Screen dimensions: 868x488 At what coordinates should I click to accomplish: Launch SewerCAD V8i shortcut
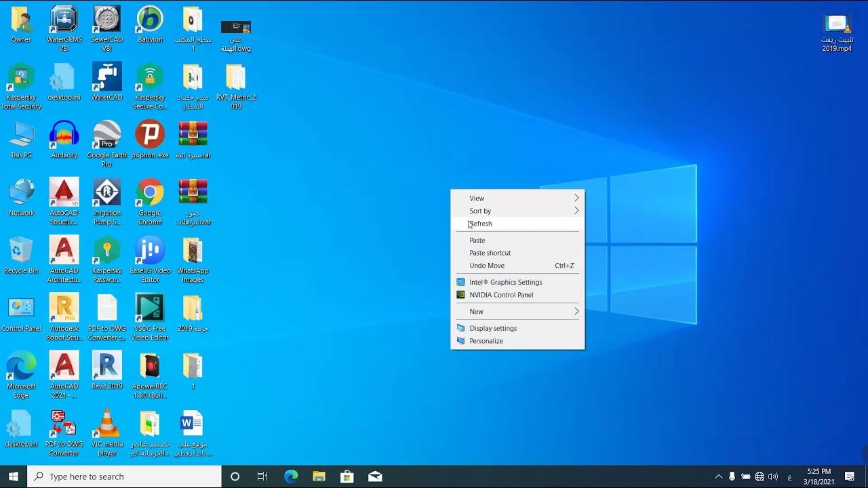click(x=106, y=29)
